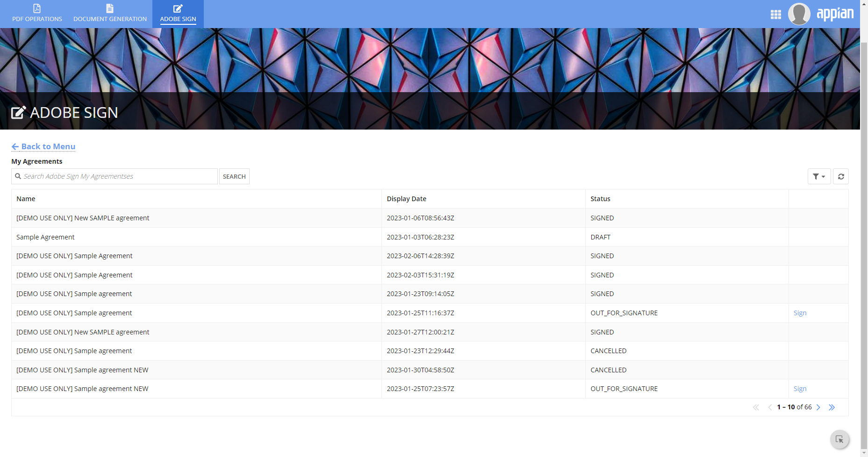Click the Appian logo
This screenshot has height=457, width=868.
pyautogui.click(x=835, y=14)
